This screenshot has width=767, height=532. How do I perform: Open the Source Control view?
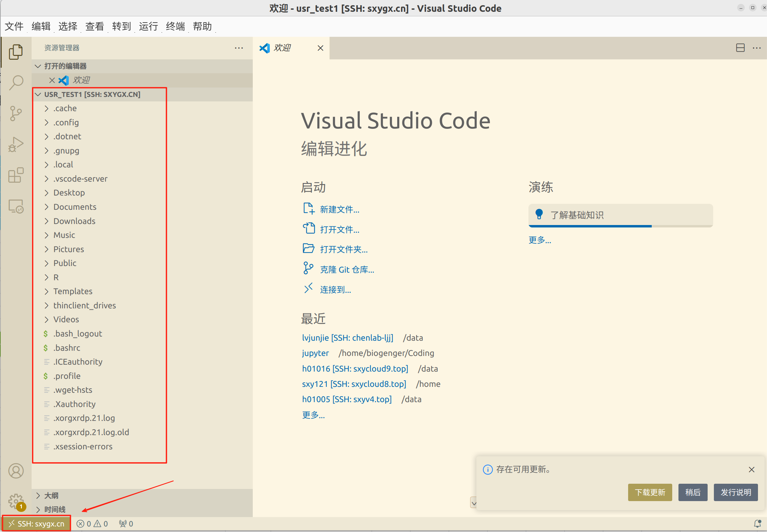16,113
